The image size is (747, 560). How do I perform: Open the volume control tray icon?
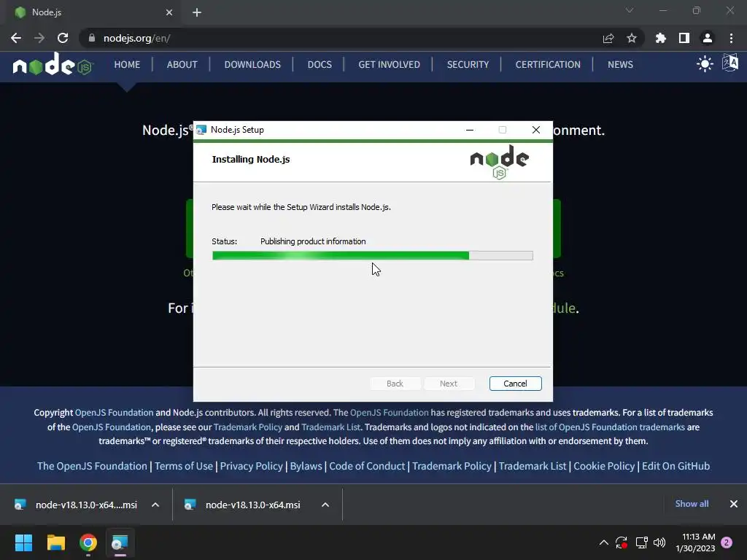click(x=659, y=542)
